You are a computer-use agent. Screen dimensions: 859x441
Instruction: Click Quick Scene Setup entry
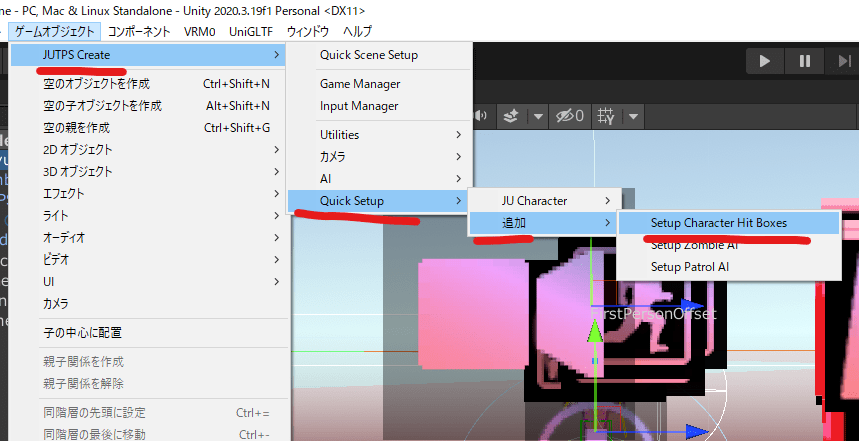(x=369, y=55)
